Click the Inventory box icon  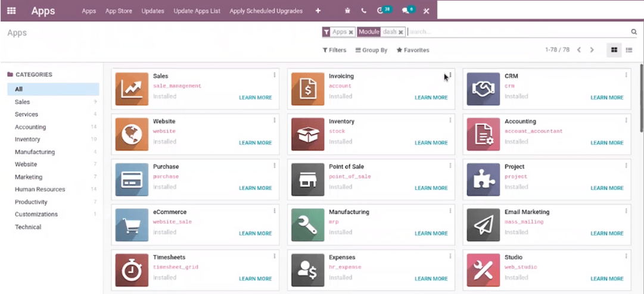pyautogui.click(x=307, y=134)
